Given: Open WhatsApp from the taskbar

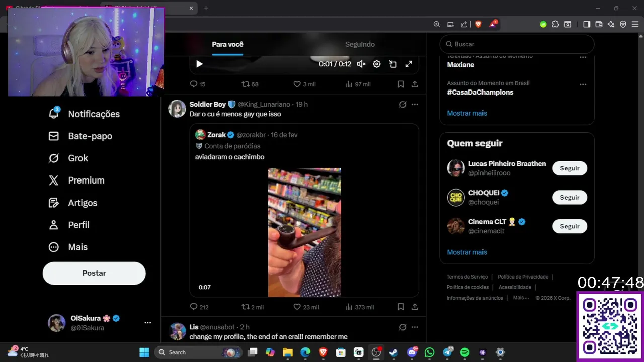Looking at the screenshot, I should point(429,352).
